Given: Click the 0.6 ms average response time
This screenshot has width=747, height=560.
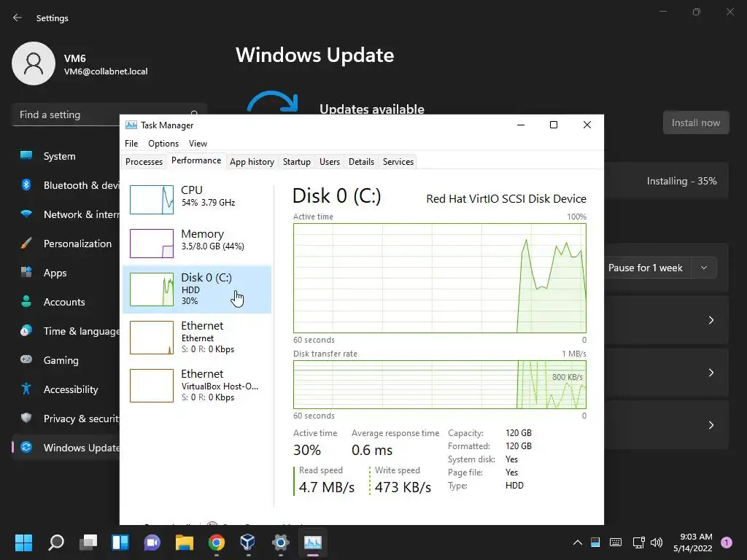Looking at the screenshot, I should [x=372, y=450].
